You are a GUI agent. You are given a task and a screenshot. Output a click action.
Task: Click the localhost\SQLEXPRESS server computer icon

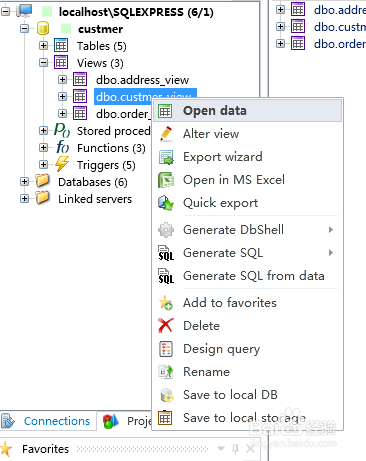click(24, 11)
